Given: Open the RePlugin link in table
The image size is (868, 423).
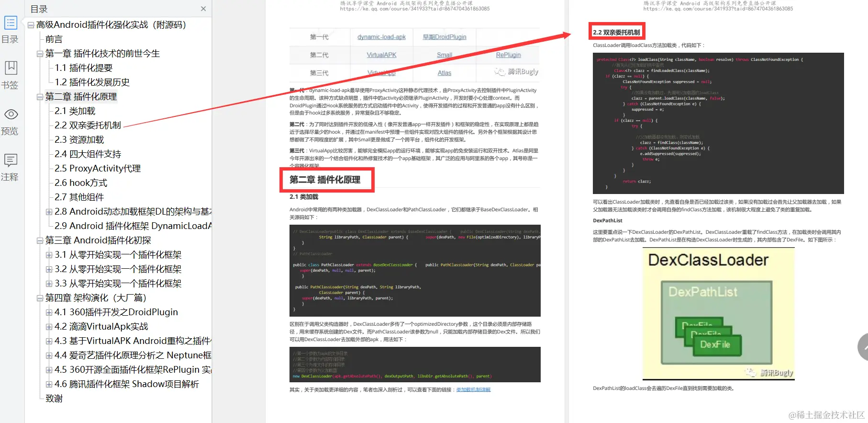Looking at the screenshot, I should [x=508, y=55].
